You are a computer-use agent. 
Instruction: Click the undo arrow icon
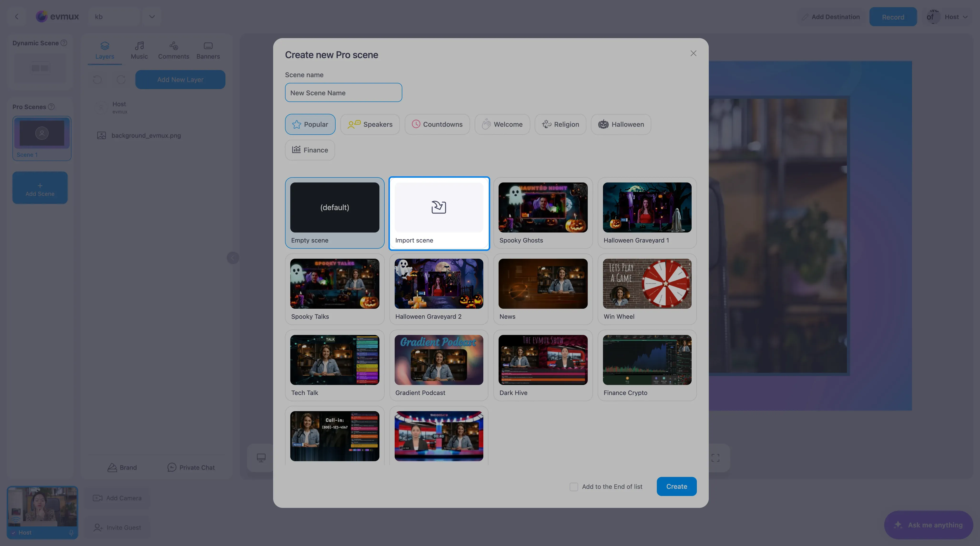(97, 80)
